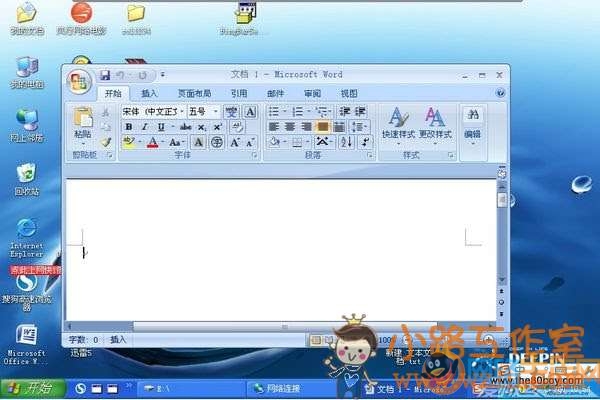Customize Quick Access Toolbar dropdown
Viewport: 600px width, 400px height.
coord(163,75)
